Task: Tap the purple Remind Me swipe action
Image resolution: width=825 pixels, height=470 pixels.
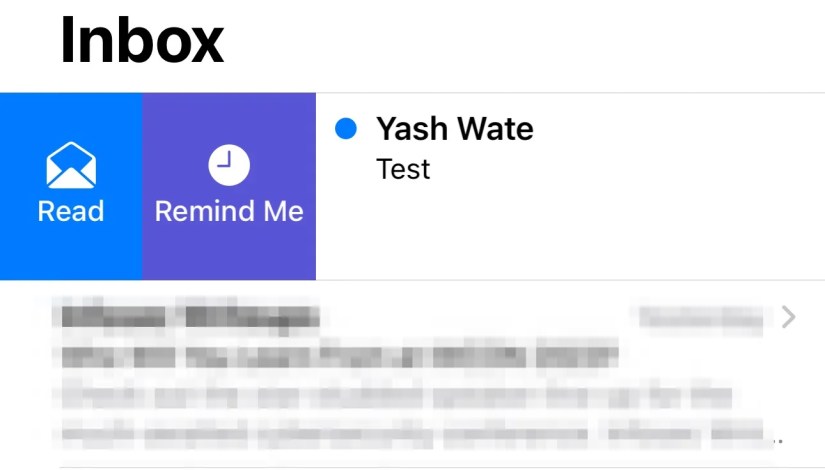Action: click(229, 187)
